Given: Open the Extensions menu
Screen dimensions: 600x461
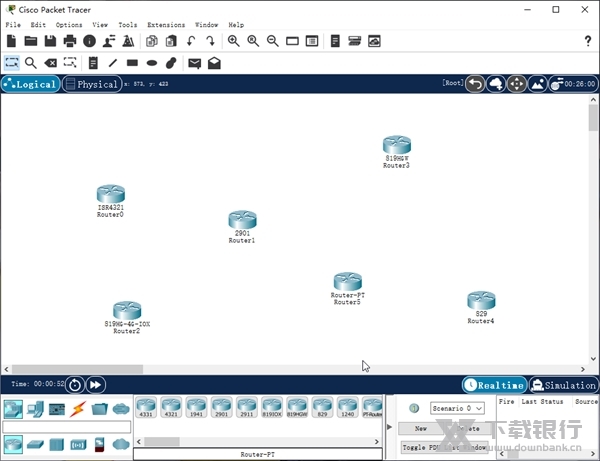Looking at the screenshot, I should pos(165,24).
